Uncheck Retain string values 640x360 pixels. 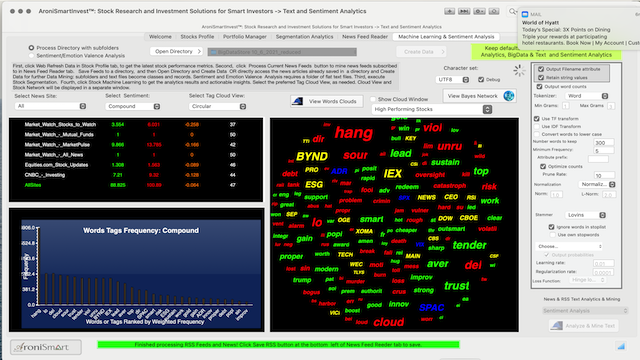[x=541, y=78]
